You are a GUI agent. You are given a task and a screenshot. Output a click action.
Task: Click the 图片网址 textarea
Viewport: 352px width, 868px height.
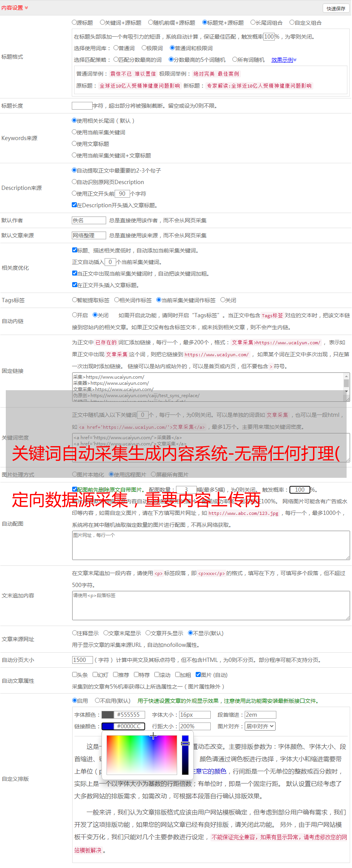[211, 546]
